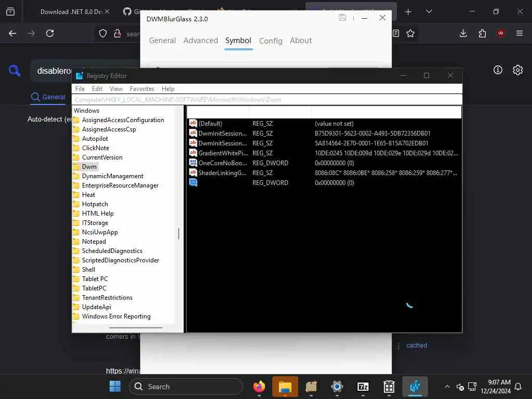Select the ShaderLinkingG... string value
The image size is (532, 399).
click(x=222, y=172)
